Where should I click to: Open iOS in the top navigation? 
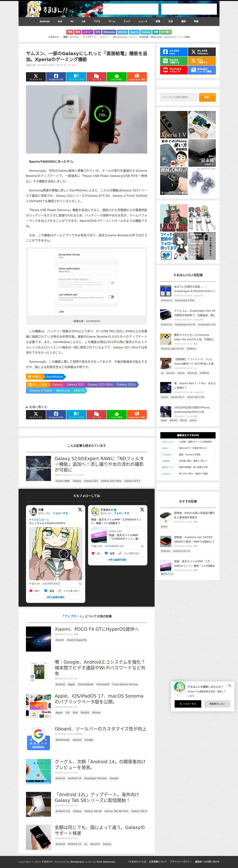60,22
